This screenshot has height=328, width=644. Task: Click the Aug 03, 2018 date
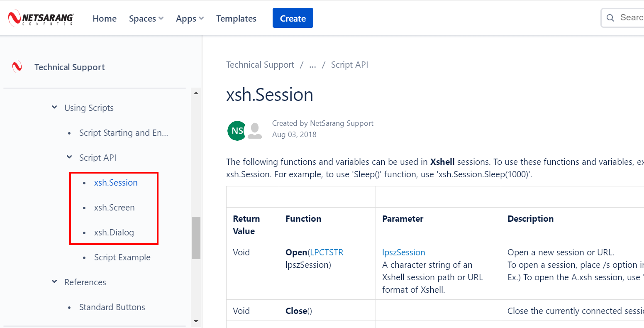[x=294, y=135]
